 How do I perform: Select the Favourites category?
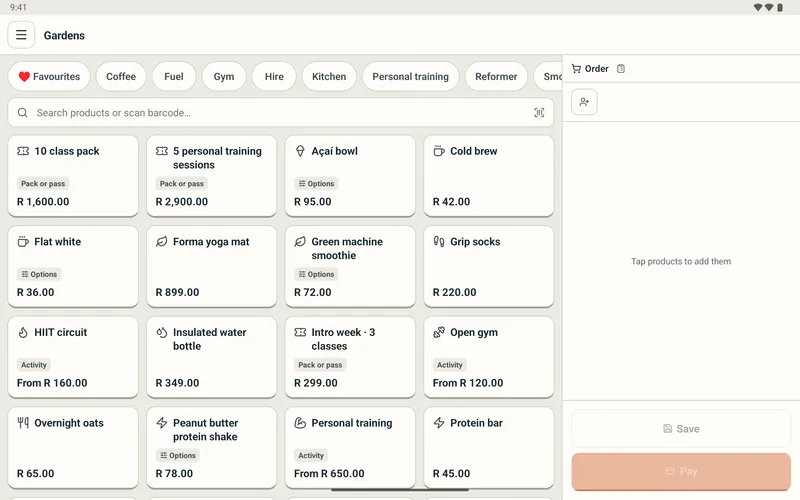coord(49,77)
